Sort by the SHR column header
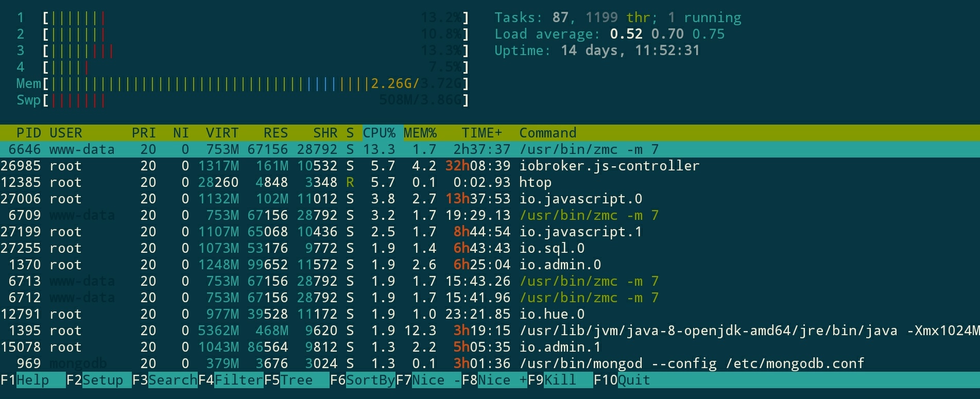 pos(325,133)
